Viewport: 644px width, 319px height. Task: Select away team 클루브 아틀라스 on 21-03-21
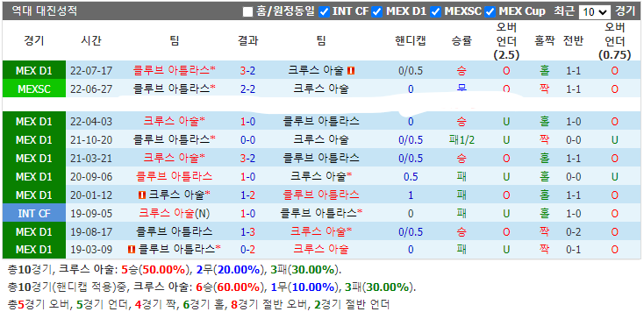click(x=321, y=158)
